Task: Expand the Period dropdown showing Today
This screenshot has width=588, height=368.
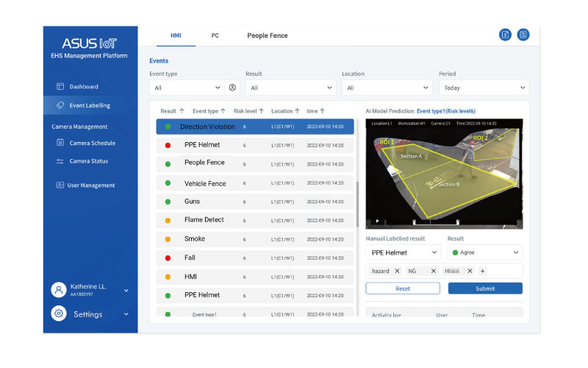Action: 483,88
